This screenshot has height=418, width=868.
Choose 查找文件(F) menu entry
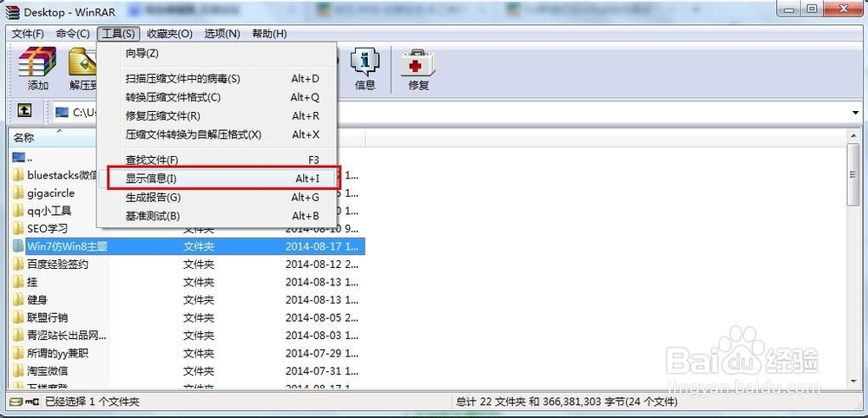pyautogui.click(x=217, y=160)
